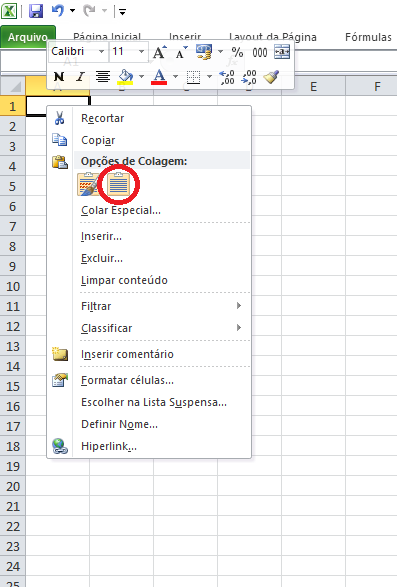The height and width of the screenshot is (587, 397).
Task: Click the Save icon in quick access toolbar
Action: (36, 11)
